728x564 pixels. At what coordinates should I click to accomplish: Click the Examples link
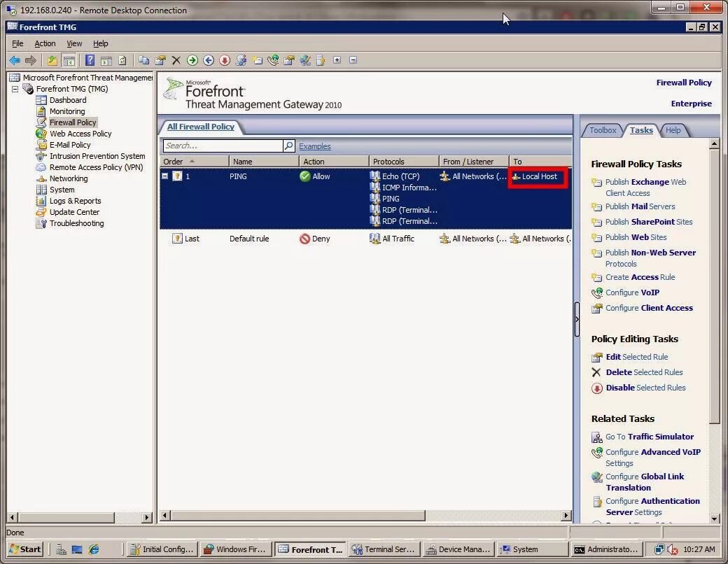click(315, 146)
